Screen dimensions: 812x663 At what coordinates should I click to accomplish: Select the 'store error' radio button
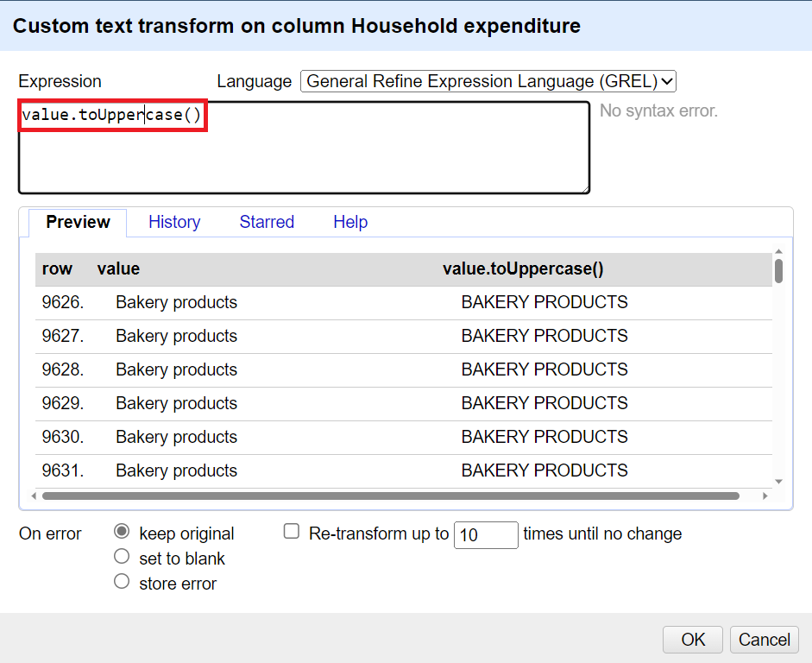point(122,581)
